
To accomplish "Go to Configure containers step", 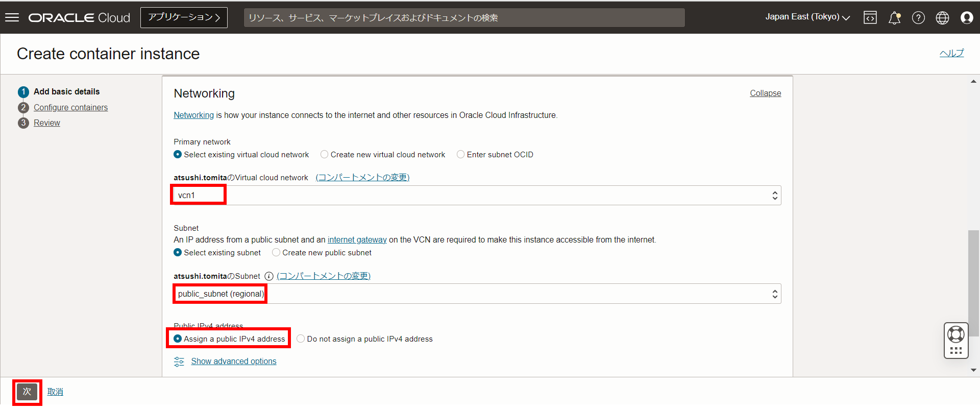I will pyautogui.click(x=70, y=108).
